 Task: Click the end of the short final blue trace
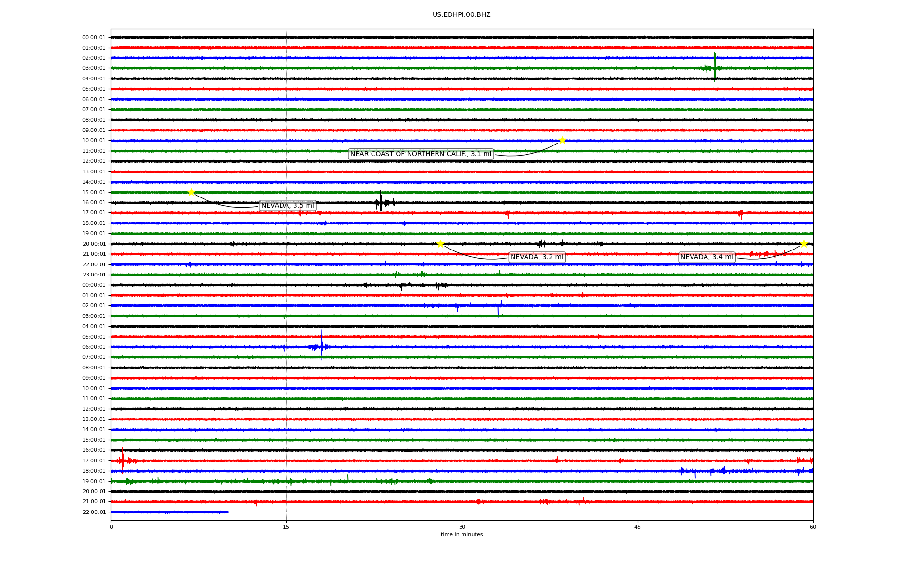[x=227, y=512]
